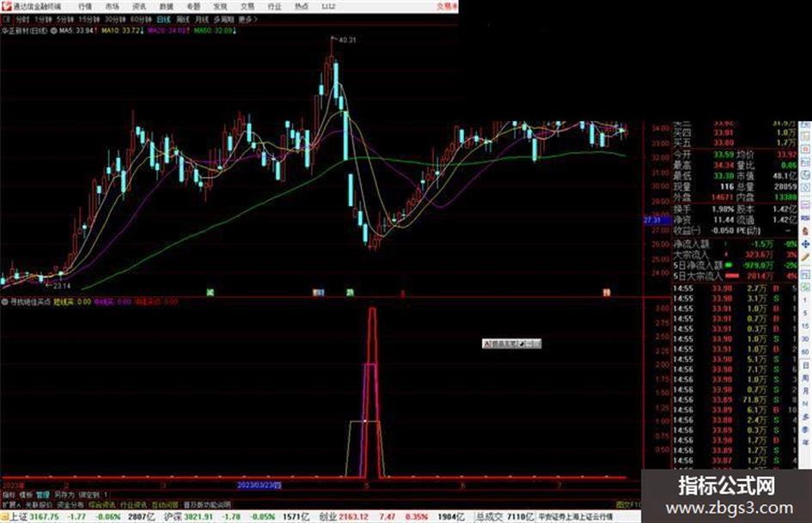Open the 管理 tab at the bottom
The width and height of the screenshot is (812, 523).
(x=43, y=495)
